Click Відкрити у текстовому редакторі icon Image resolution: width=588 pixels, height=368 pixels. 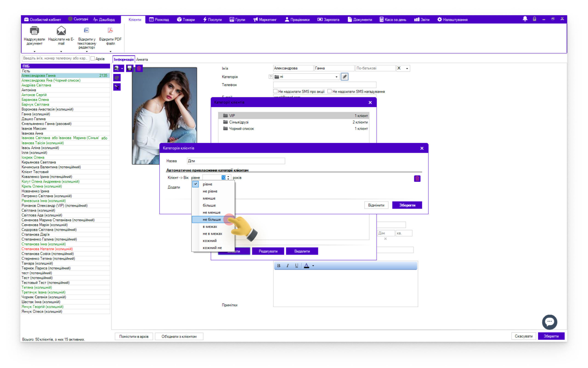(87, 30)
